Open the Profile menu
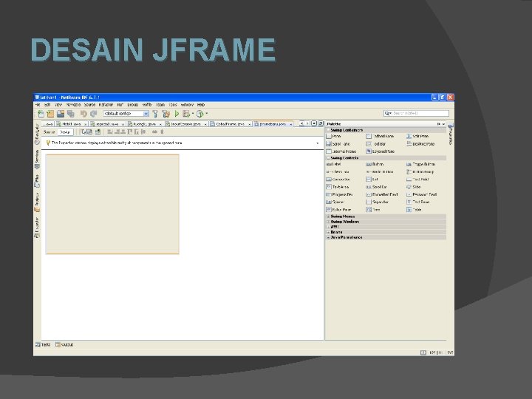 [146, 105]
